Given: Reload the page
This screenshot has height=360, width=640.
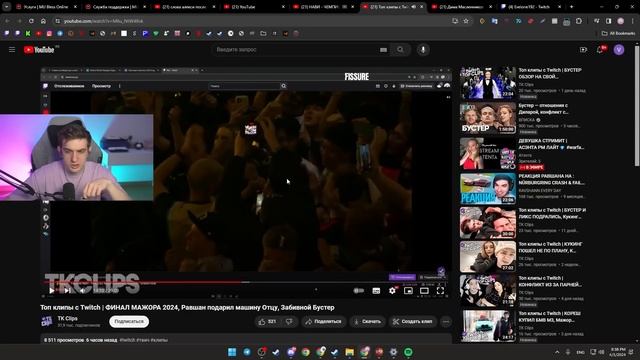Looking at the screenshot, I should click(31, 21).
